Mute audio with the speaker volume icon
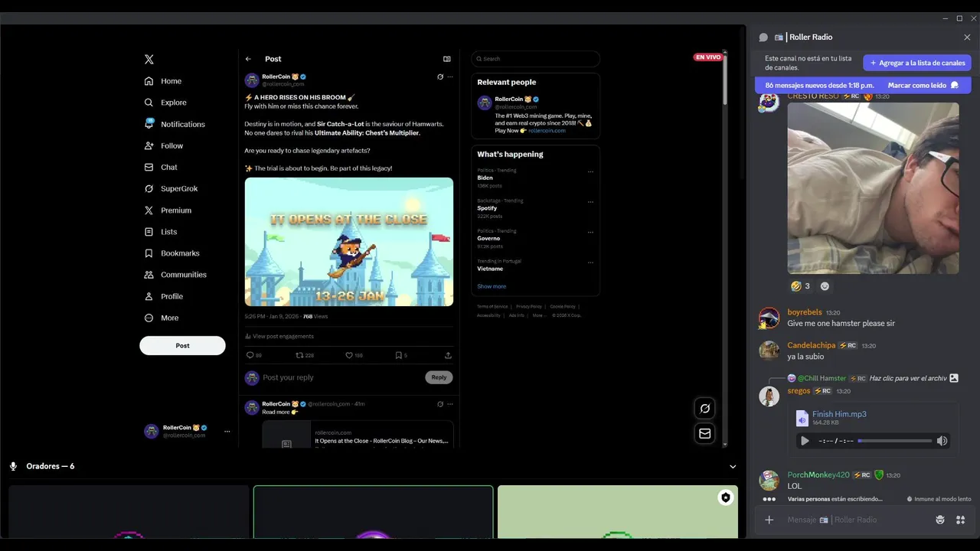This screenshot has width=980, height=551. coord(942,441)
